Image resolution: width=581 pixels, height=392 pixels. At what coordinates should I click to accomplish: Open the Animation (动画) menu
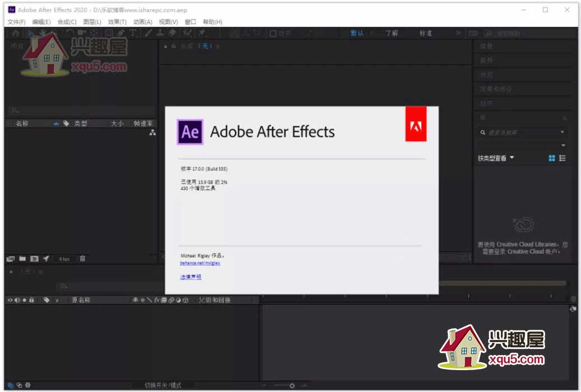(x=143, y=22)
